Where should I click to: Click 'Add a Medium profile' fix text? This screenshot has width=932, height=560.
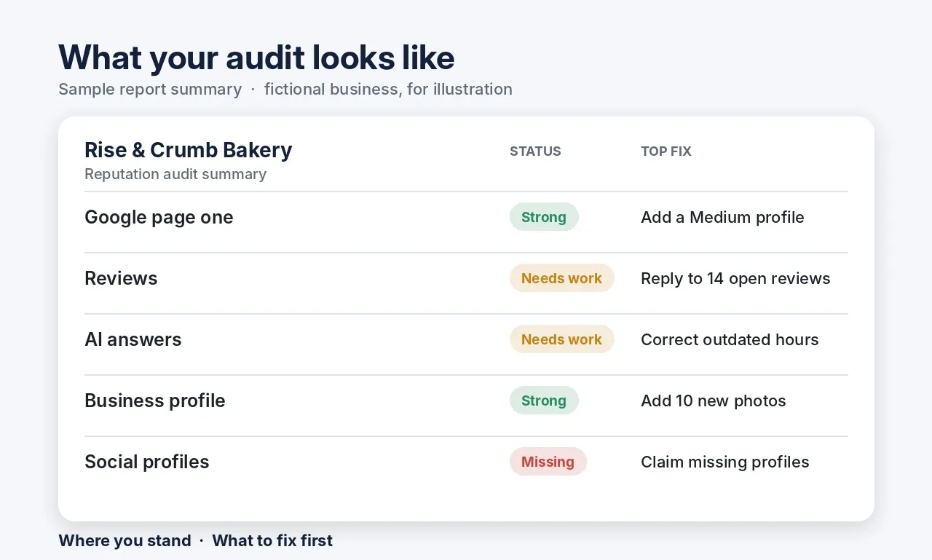point(722,217)
